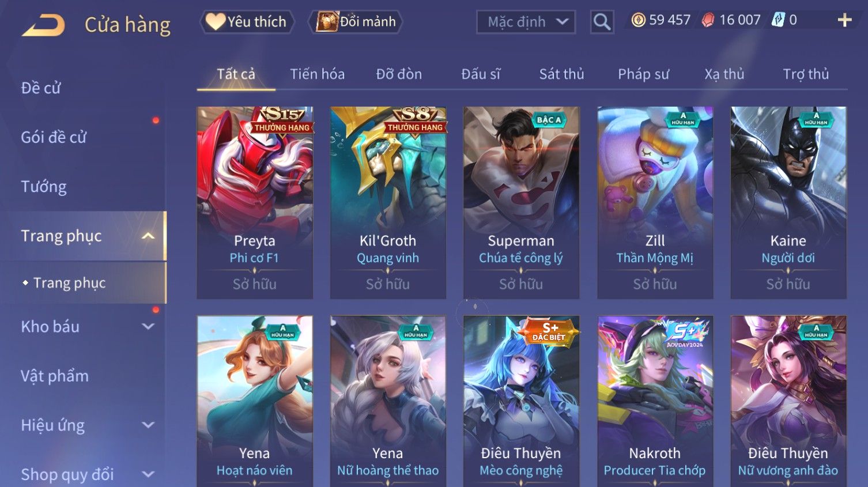
Task: Tap the plus icon to add currency
Action: tap(844, 21)
